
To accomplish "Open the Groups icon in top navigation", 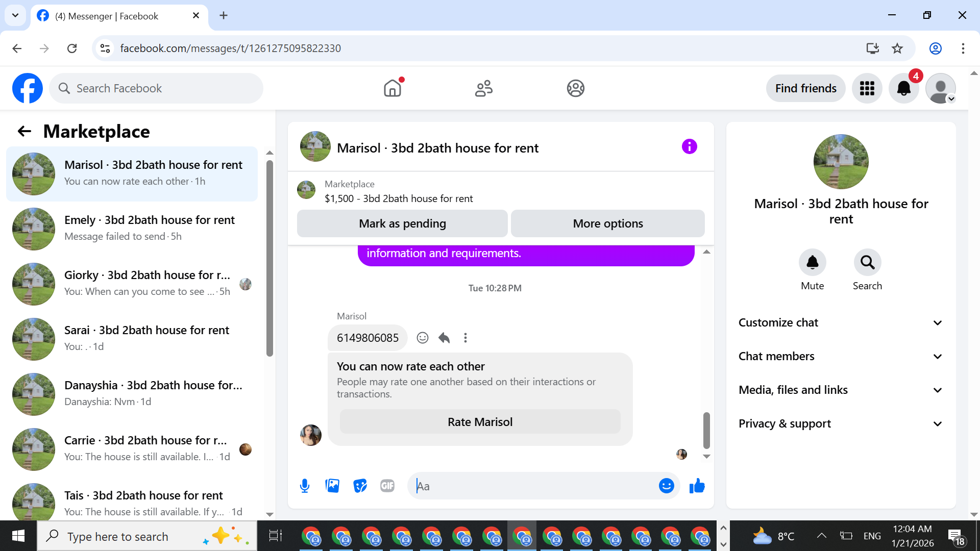I will point(575,88).
